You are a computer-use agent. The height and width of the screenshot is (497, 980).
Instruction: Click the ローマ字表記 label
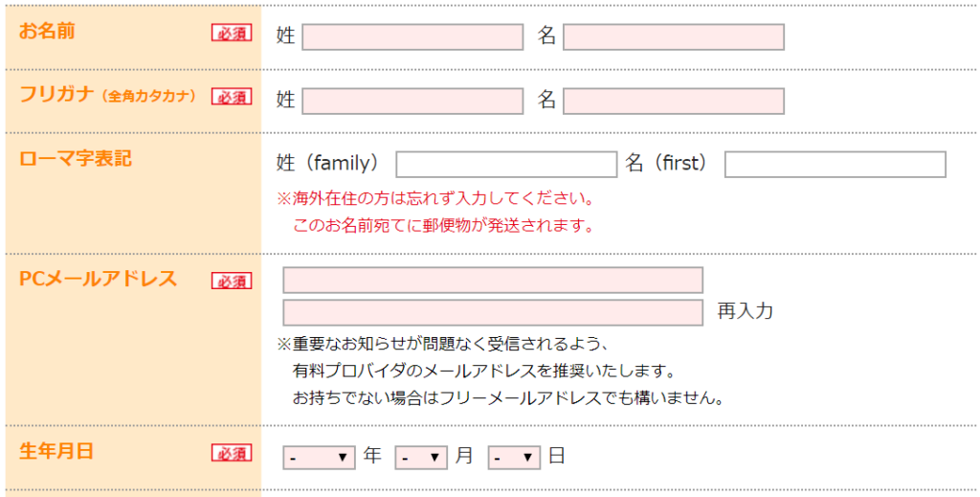pyautogui.click(x=76, y=159)
